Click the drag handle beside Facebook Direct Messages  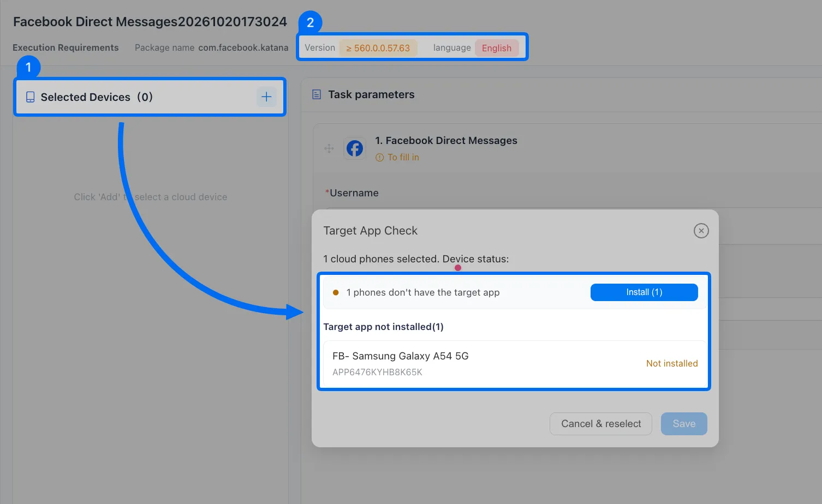click(x=329, y=148)
